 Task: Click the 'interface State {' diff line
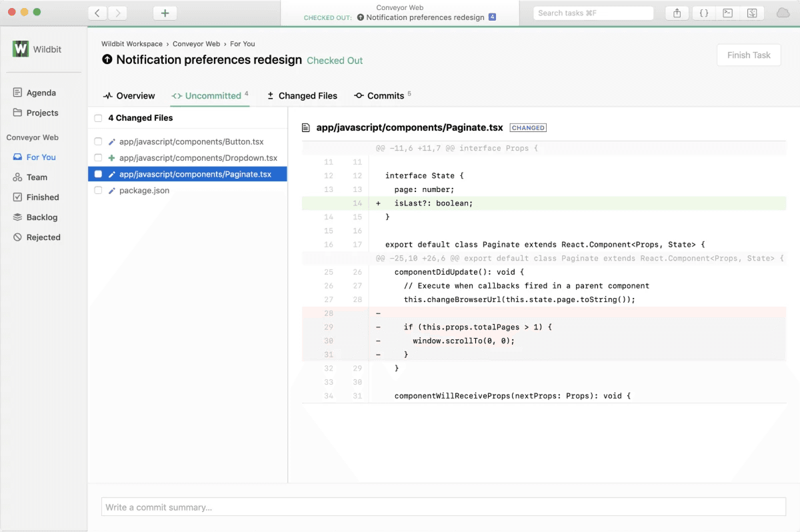coord(544,176)
